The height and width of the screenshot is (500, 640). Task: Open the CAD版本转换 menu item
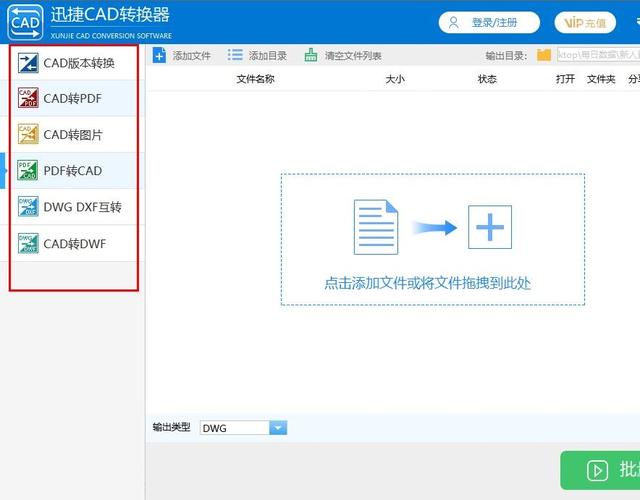click(74, 63)
